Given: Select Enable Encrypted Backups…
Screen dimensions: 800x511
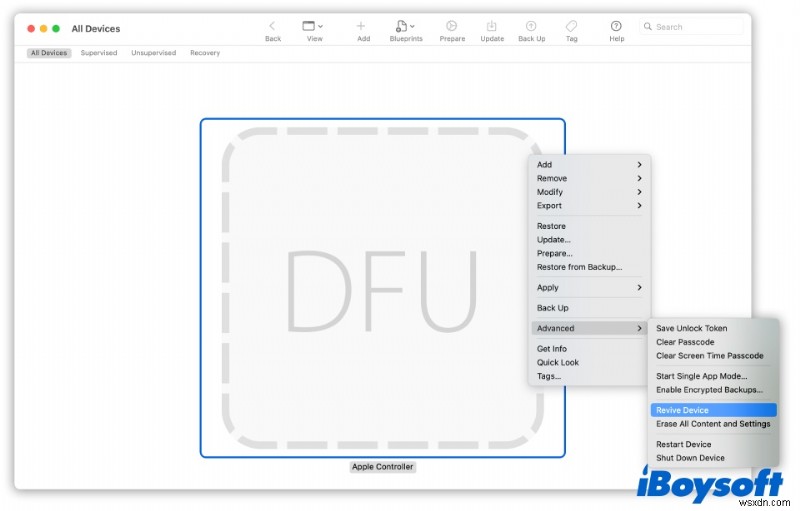Looking at the screenshot, I should coord(714,391).
